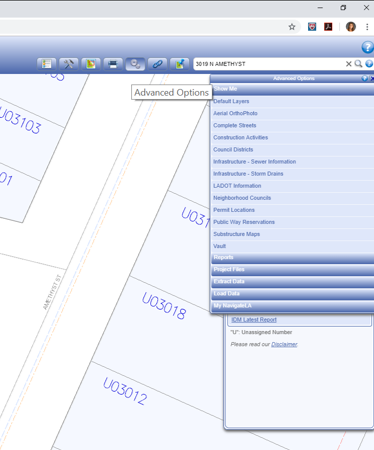Open the IDM Latest Report link
374x450 pixels.
coord(254,320)
